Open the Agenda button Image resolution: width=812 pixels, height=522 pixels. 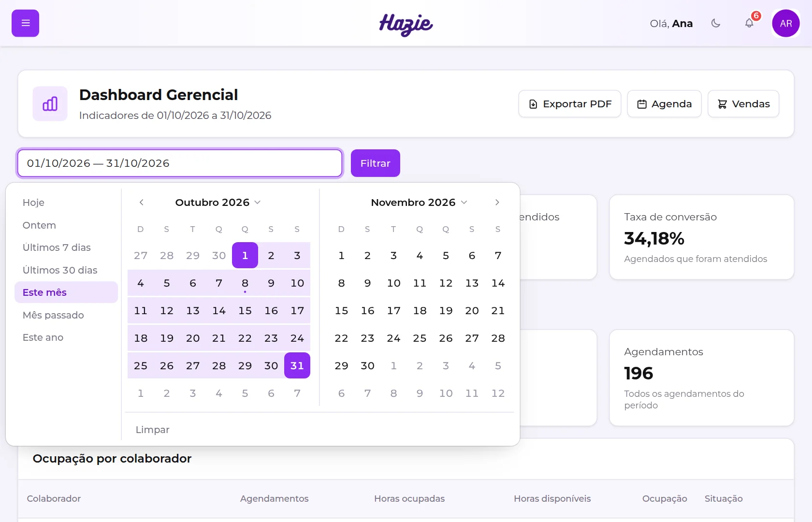[664, 104]
